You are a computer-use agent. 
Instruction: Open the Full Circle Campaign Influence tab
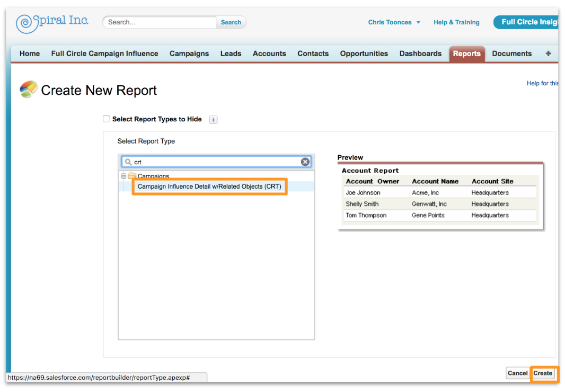pos(104,54)
